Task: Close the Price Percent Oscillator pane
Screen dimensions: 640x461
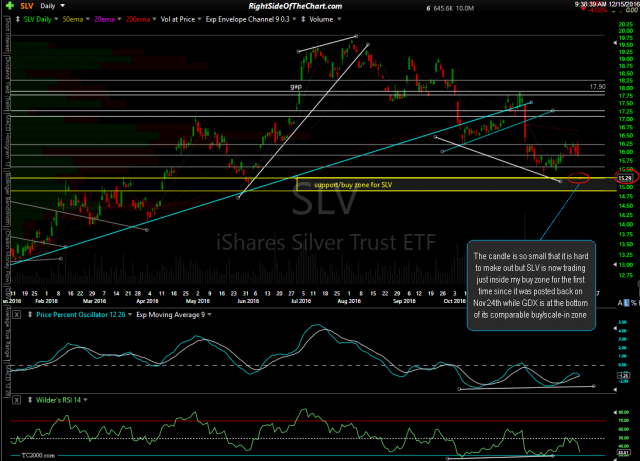Action: (x=16, y=315)
